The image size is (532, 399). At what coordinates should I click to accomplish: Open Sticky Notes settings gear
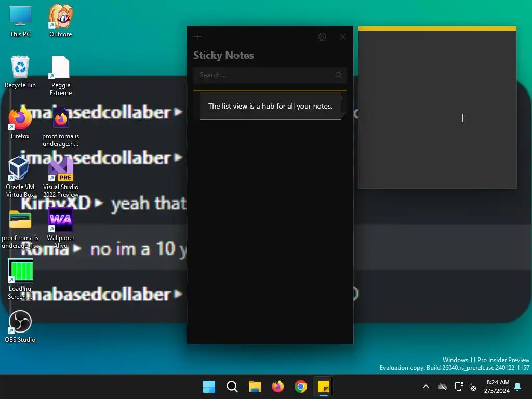[x=322, y=37]
